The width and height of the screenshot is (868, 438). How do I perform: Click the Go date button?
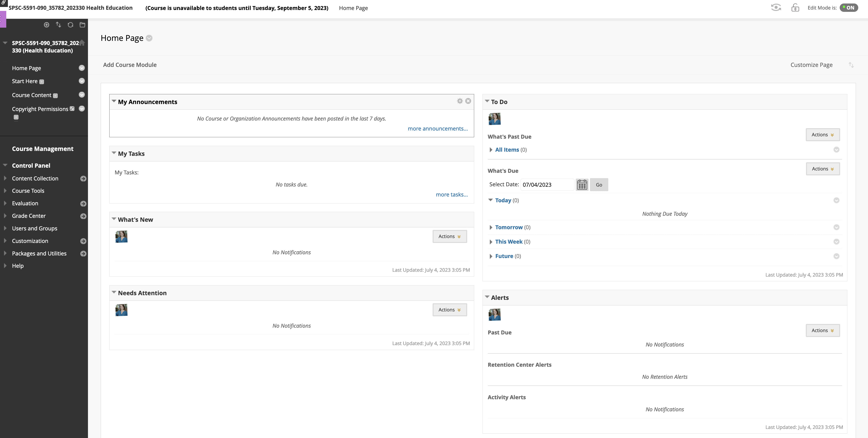tap(599, 185)
